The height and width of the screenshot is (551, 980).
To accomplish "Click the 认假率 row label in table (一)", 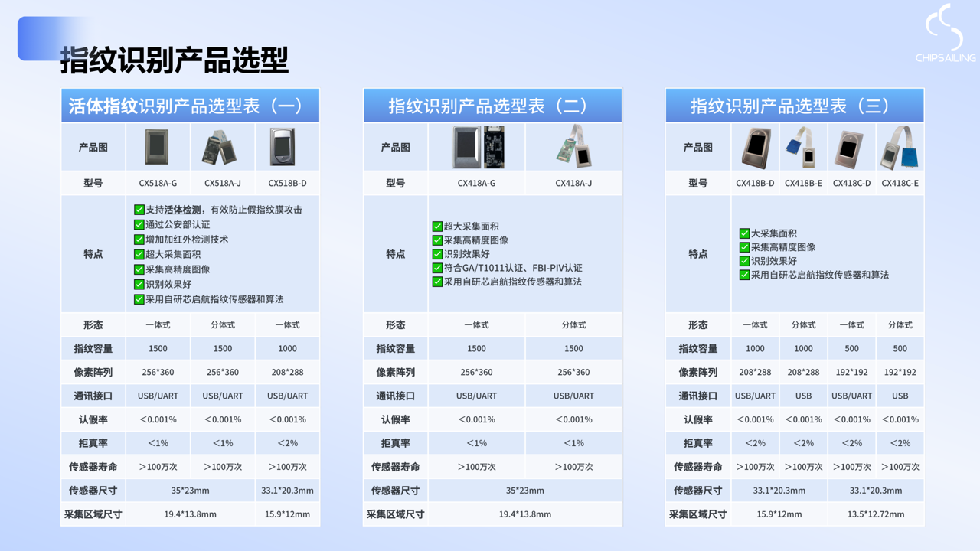I will pos(93,420).
